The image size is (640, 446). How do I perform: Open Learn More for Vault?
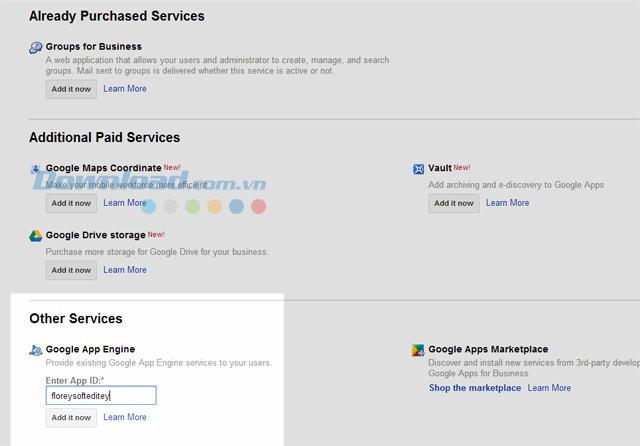pyautogui.click(x=507, y=203)
